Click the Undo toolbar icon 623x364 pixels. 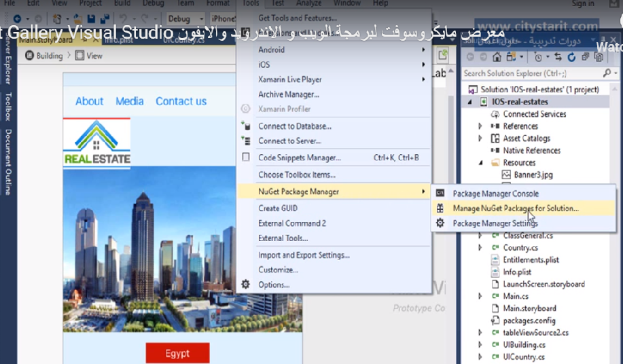(123, 18)
